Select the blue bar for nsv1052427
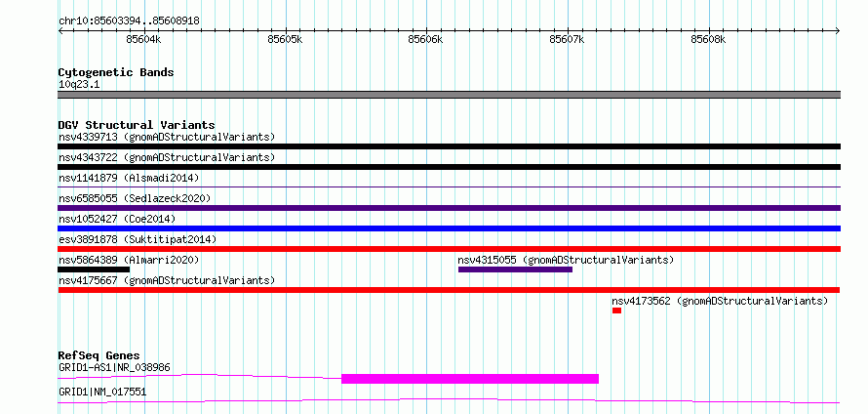Viewport: 868px width, 414px height. click(x=449, y=228)
